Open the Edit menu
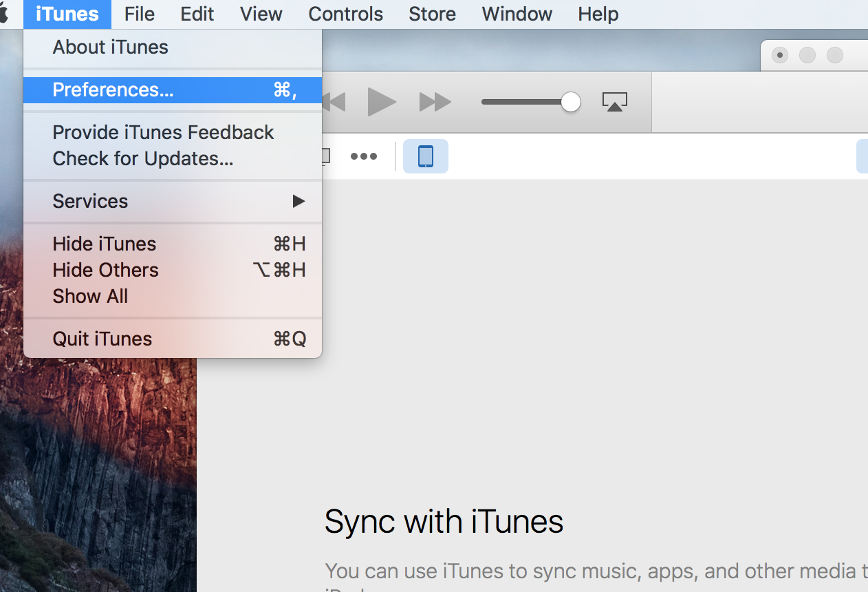Image resolution: width=868 pixels, height=592 pixels. (197, 14)
